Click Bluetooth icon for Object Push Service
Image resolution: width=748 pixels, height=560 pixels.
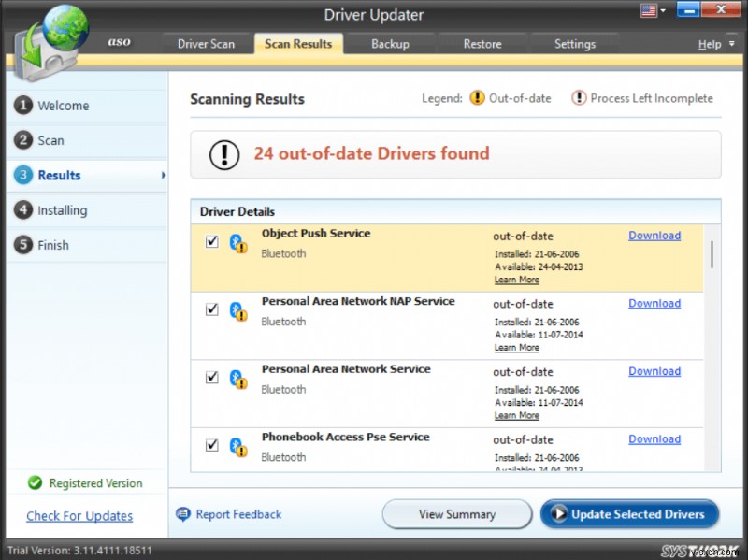238,243
